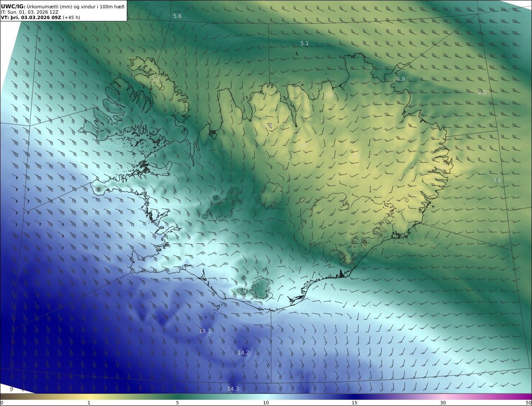Viewport: 532px width, 406px height.
Task: Select the colorbar tick label 15
Action: tap(355, 403)
